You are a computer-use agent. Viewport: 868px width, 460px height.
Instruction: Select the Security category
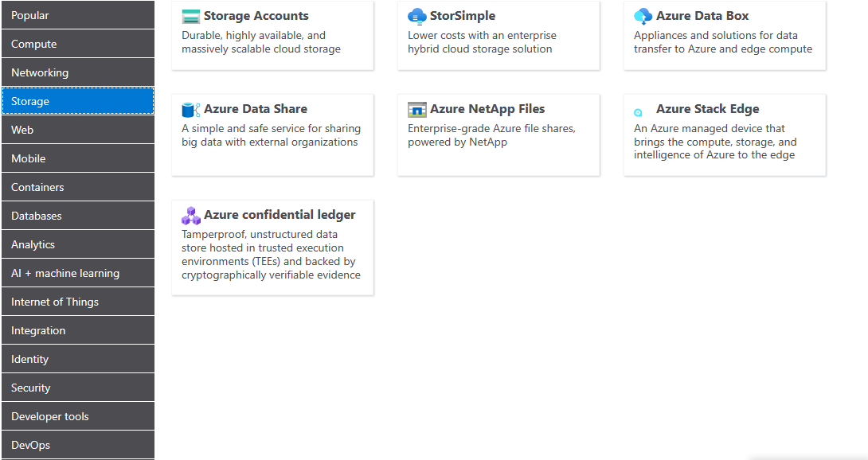(78, 388)
